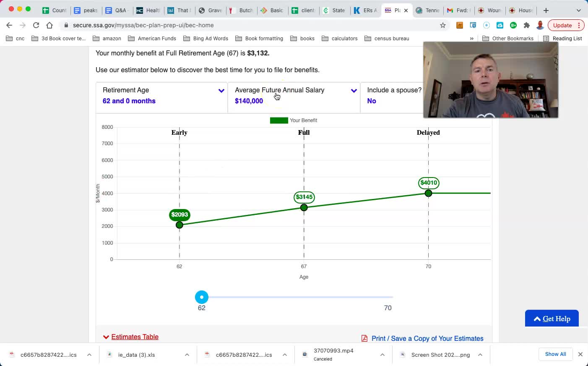
Task: Click the site lock icon
Action: (x=66, y=25)
